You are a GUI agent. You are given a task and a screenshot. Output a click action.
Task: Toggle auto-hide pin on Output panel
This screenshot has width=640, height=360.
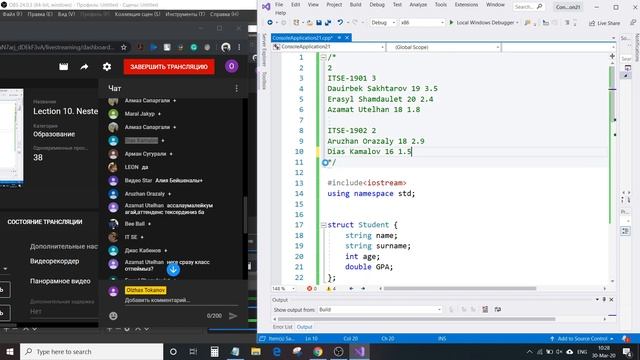[x=604, y=300]
